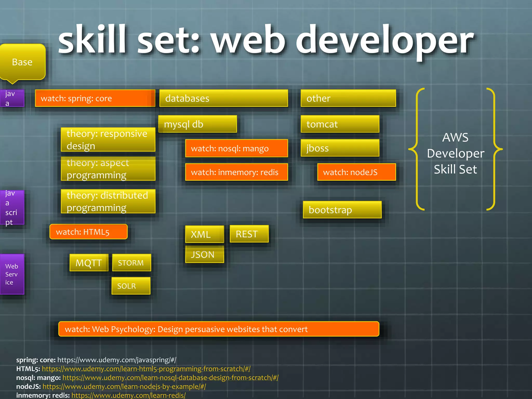Screen dimensions: 532x399
Task: Select the jboss box
Action: click(340, 148)
